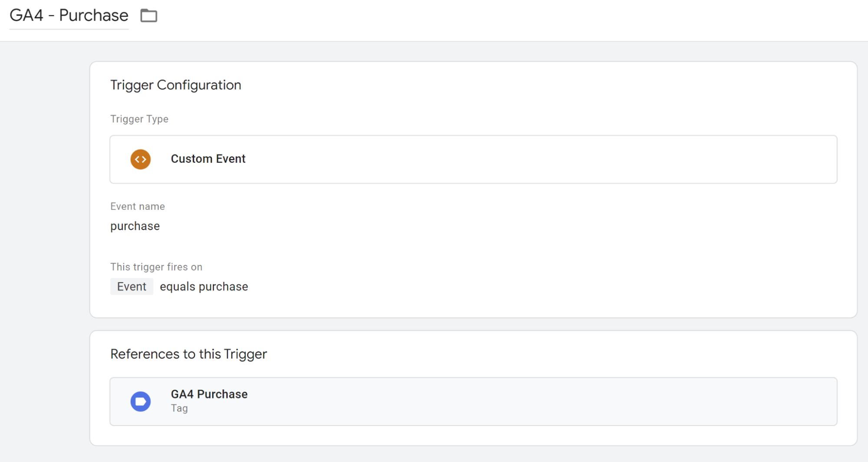Screen dimensions: 868x462
Task: Click the Trigger Type label
Action: [139, 119]
